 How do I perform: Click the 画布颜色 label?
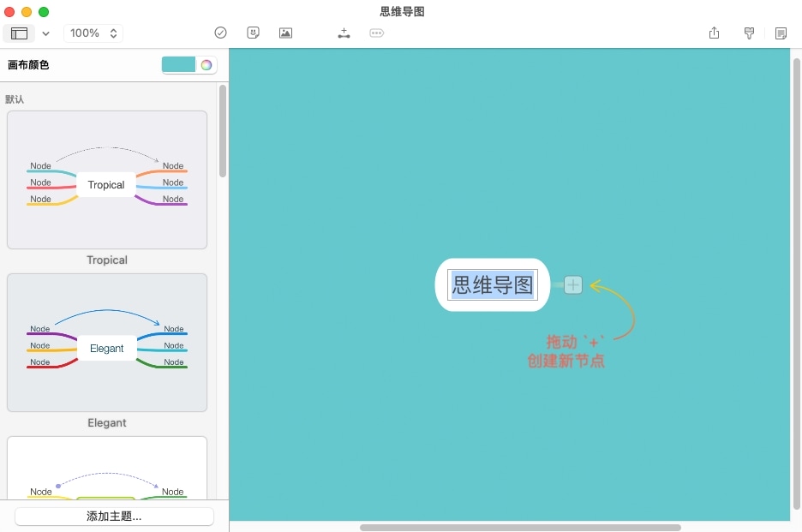pyautogui.click(x=28, y=65)
